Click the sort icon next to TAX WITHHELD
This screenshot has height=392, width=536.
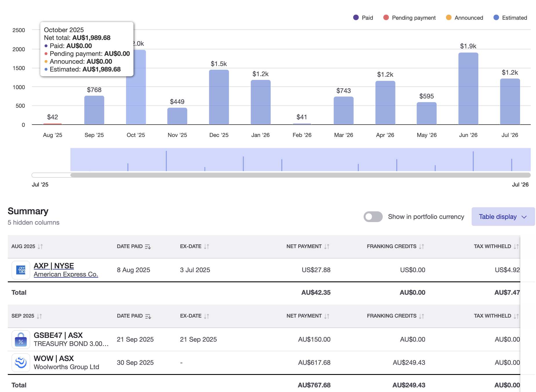click(516, 246)
